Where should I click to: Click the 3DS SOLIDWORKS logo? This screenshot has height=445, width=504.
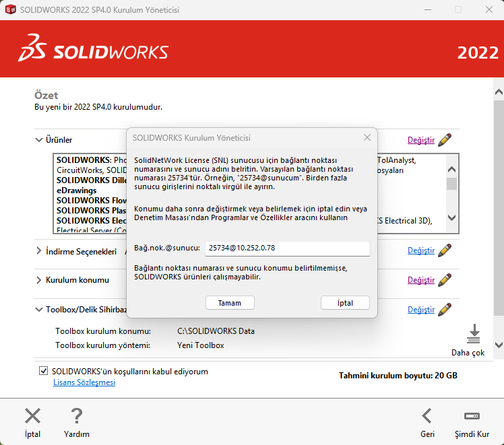click(93, 48)
